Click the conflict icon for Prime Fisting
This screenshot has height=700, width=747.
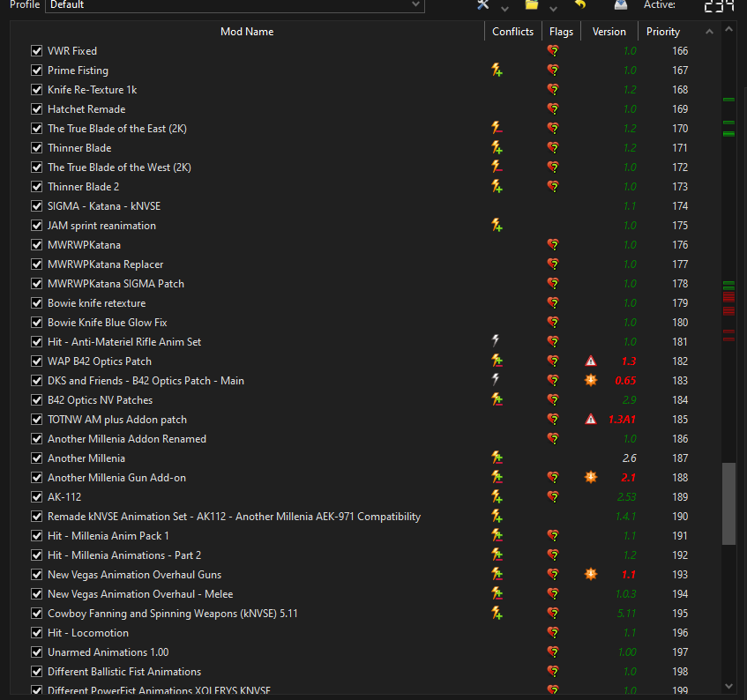click(497, 71)
